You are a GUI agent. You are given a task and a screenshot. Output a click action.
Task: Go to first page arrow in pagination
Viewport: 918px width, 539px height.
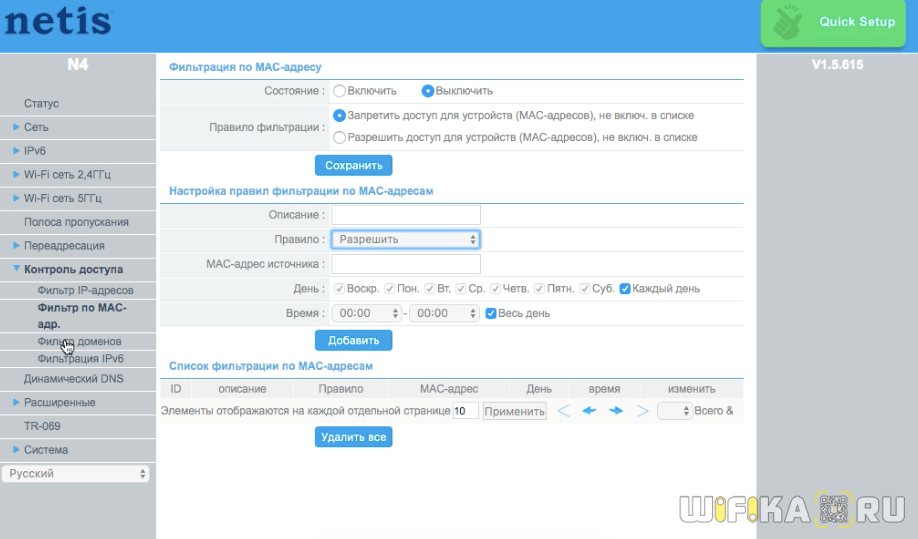point(564,411)
